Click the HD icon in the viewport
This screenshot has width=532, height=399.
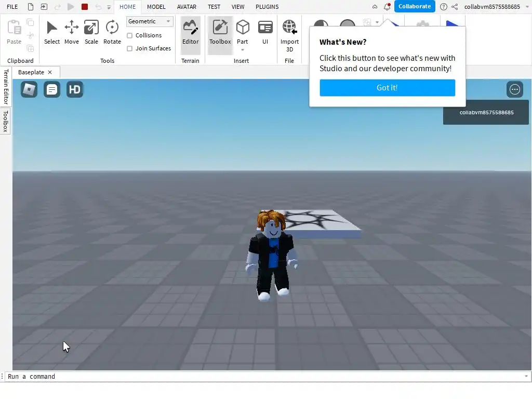(75, 89)
